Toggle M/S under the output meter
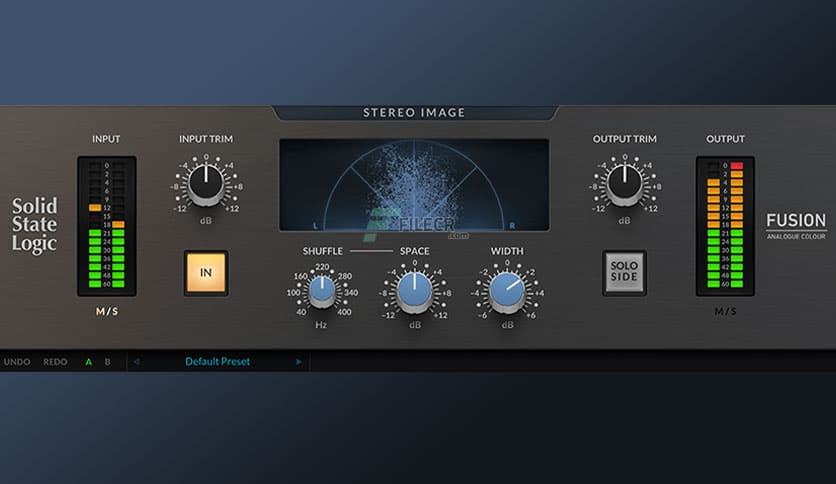 point(725,311)
